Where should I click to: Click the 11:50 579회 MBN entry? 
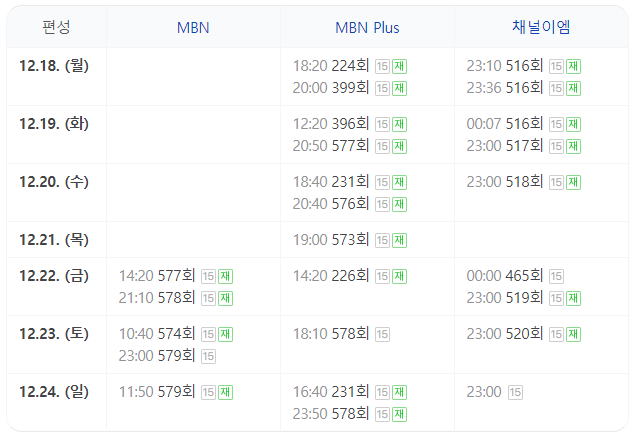[176, 392]
